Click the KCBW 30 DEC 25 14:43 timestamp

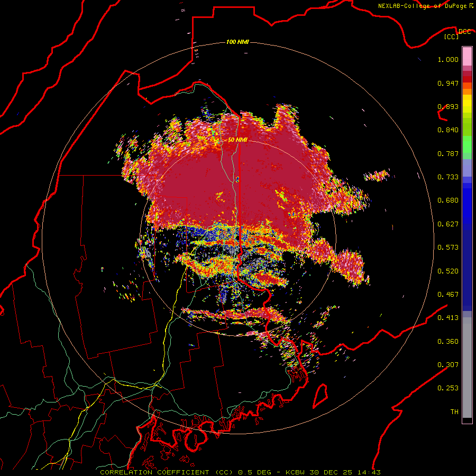click(x=333, y=472)
